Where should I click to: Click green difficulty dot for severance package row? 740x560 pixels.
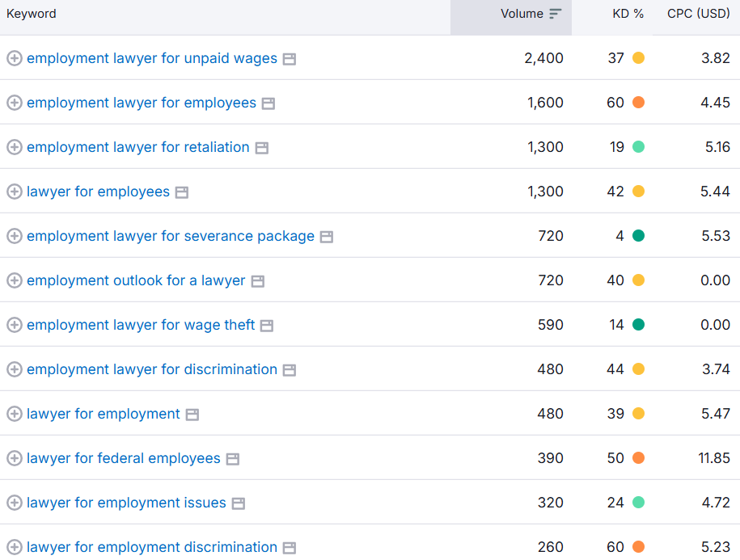[638, 236]
